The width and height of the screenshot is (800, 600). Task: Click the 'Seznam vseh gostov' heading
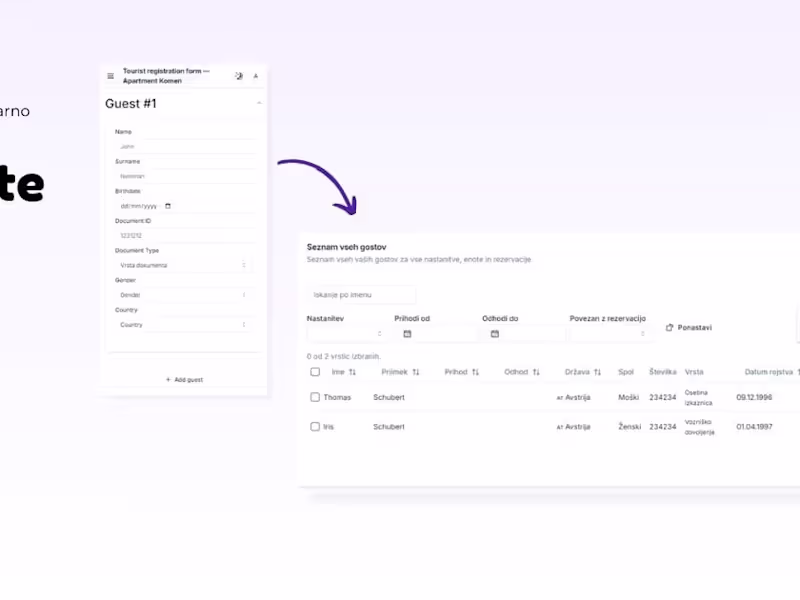tap(346, 247)
